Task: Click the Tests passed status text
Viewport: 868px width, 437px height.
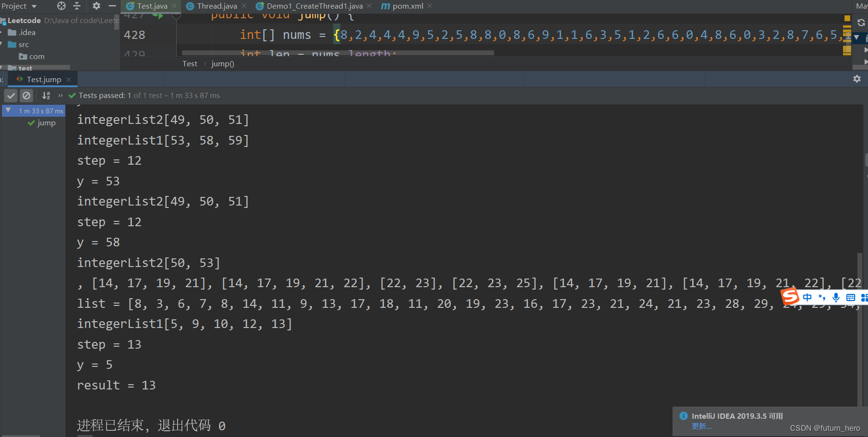Action: [x=149, y=96]
